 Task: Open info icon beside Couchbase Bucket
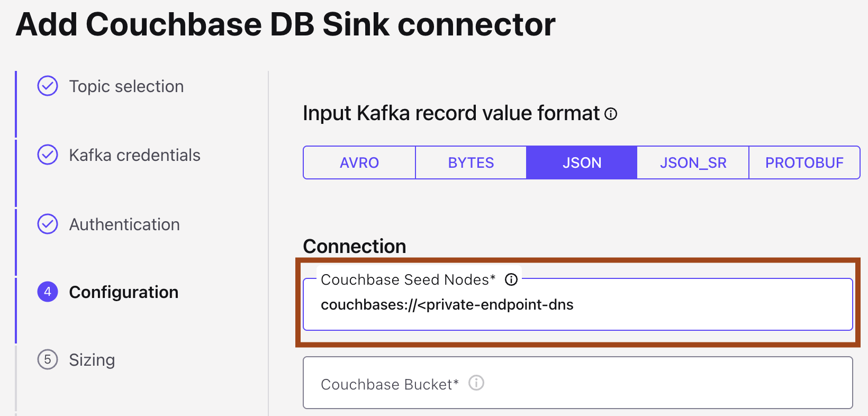pyautogui.click(x=476, y=383)
